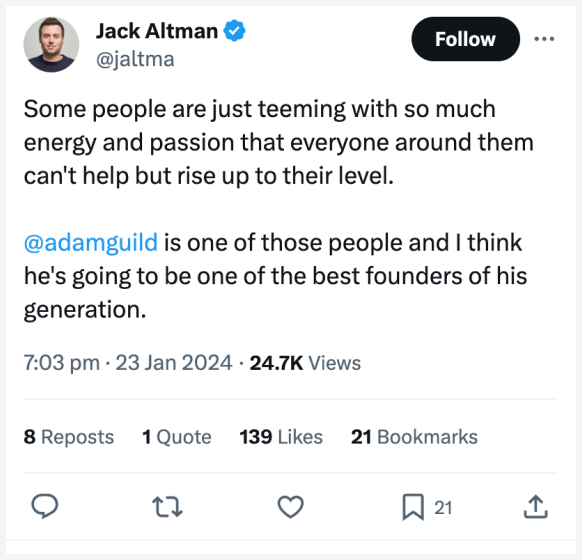Open the reply speech bubble icon

coord(45,507)
